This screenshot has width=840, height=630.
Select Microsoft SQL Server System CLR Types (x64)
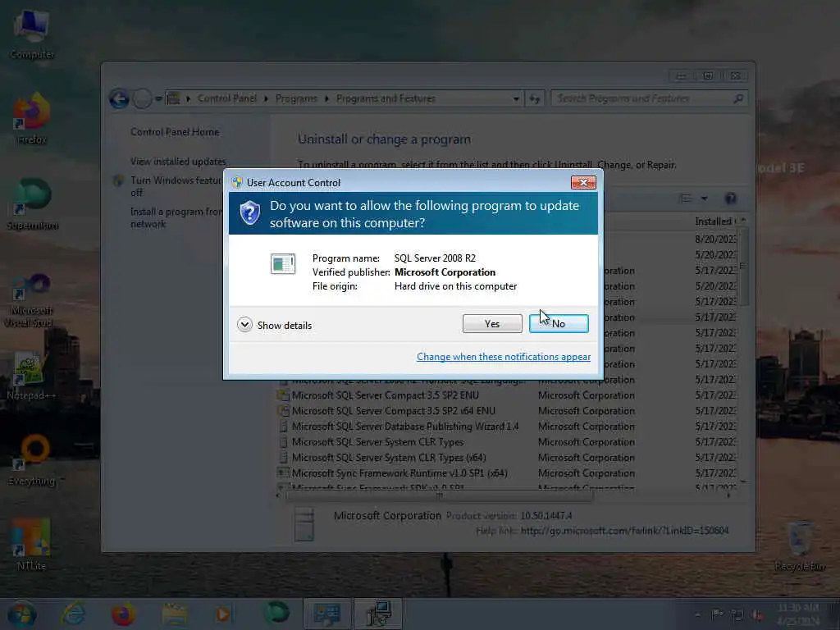click(x=506, y=458)
